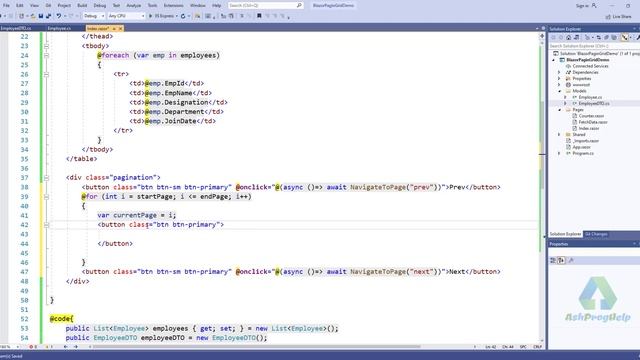Open Live Share
The height and width of the screenshot is (360, 640).
619,16
